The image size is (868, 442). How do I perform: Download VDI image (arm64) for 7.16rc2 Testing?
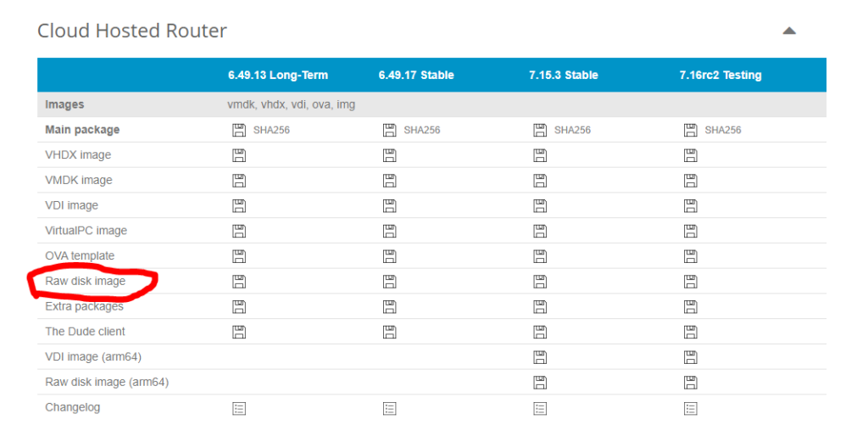click(691, 357)
